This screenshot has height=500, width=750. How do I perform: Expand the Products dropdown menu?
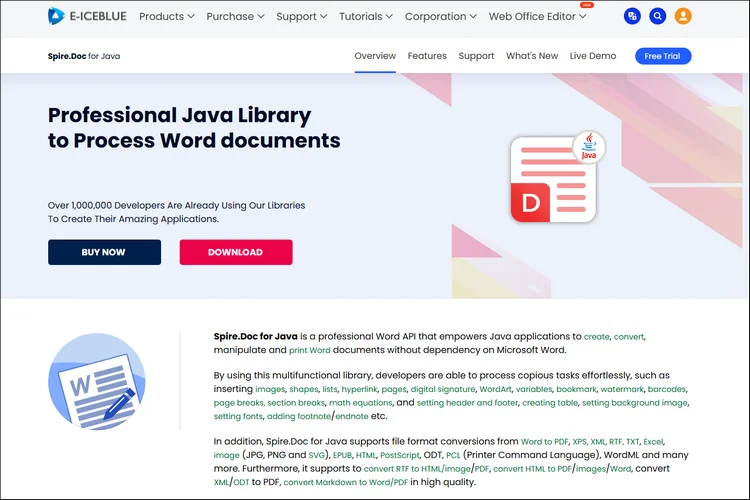click(166, 16)
